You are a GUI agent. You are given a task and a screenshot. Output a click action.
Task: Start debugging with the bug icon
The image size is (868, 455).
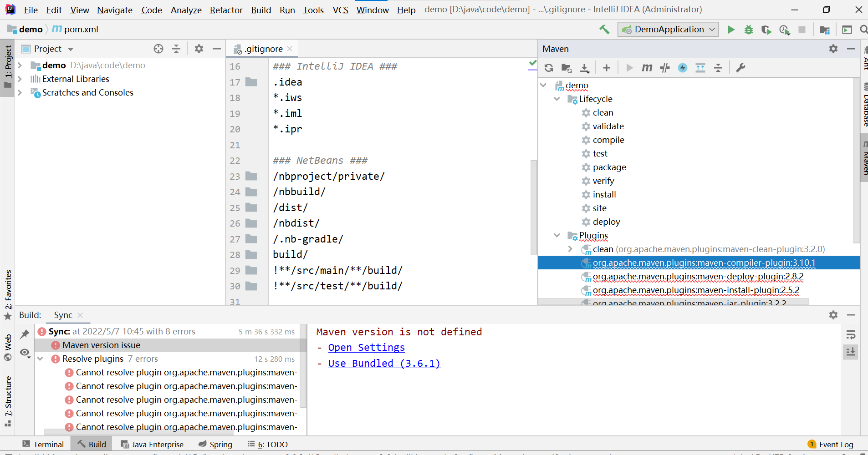click(x=749, y=30)
